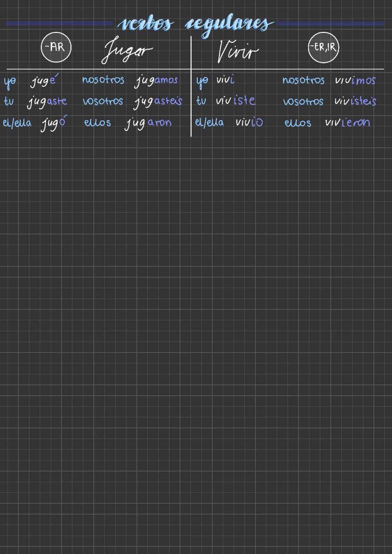This screenshot has height=554, width=392.
Task: Click "ellos" beside "vivieron"
Action: [x=298, y=123]
